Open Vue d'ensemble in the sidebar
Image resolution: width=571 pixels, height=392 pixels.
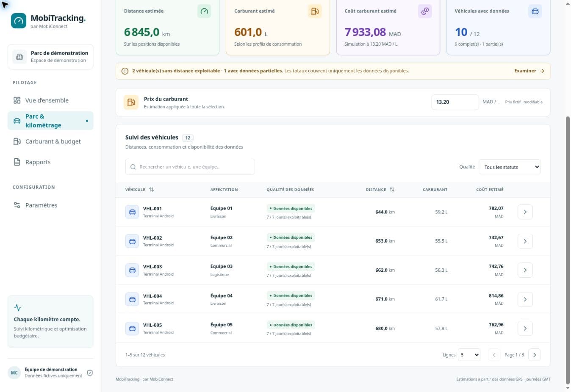(x=50, y=100)
